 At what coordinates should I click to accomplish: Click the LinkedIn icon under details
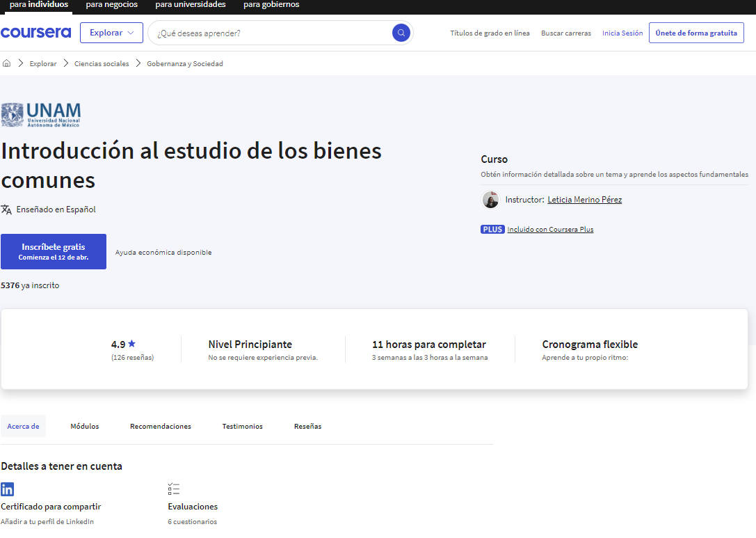(x=7, y=489)
